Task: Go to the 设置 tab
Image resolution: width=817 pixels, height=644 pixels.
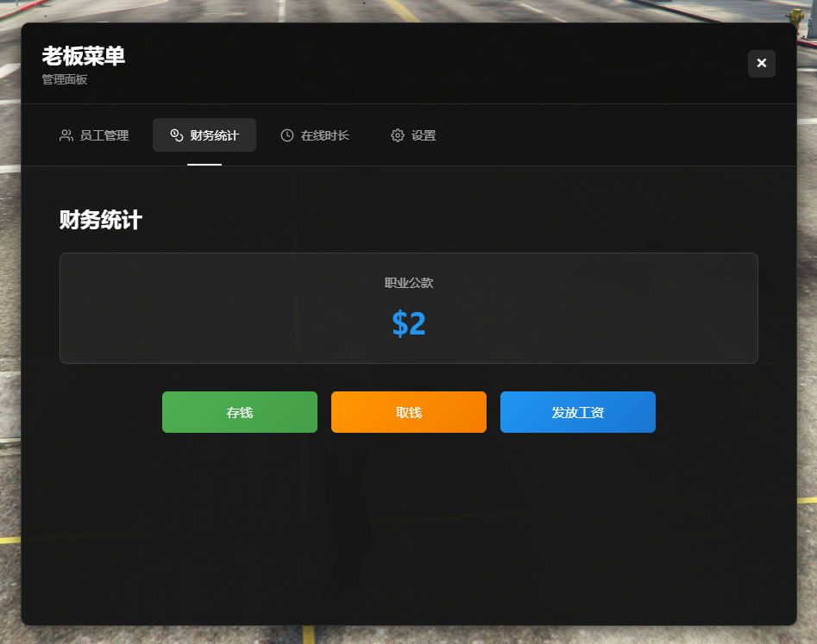Action: point(413,135)
